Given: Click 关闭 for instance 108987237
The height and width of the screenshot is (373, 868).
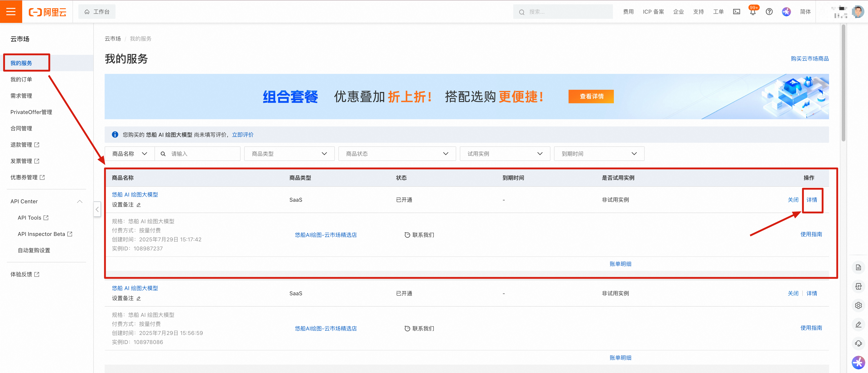Looking at the screenshot, I should click(x=793, y=200).
